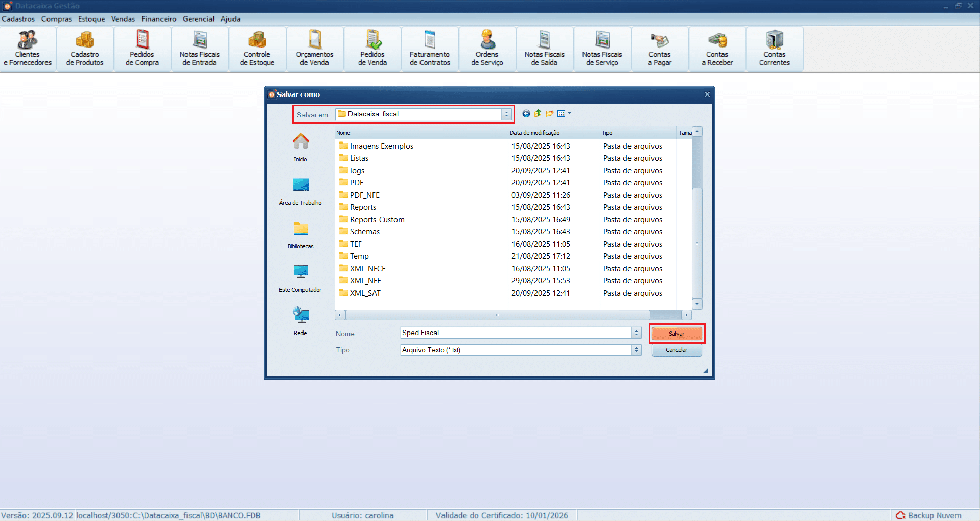
Task: Open Ordens de Serviço icon
Action: coord(487,49)
